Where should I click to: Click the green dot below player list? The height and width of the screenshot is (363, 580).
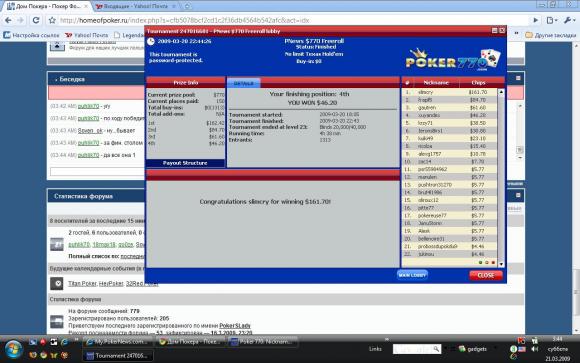coord(480,262)
